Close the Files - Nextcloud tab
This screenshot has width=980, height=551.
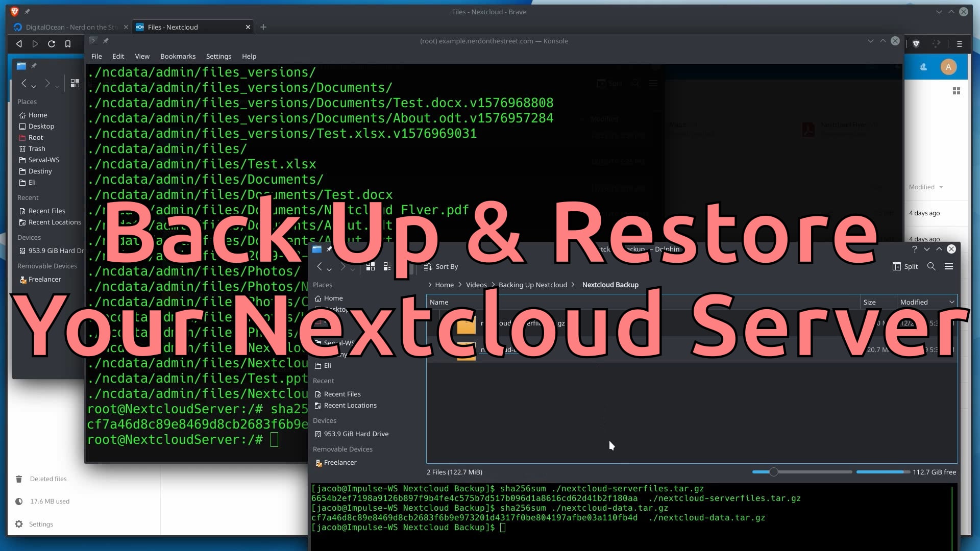(x=248, y=27)
